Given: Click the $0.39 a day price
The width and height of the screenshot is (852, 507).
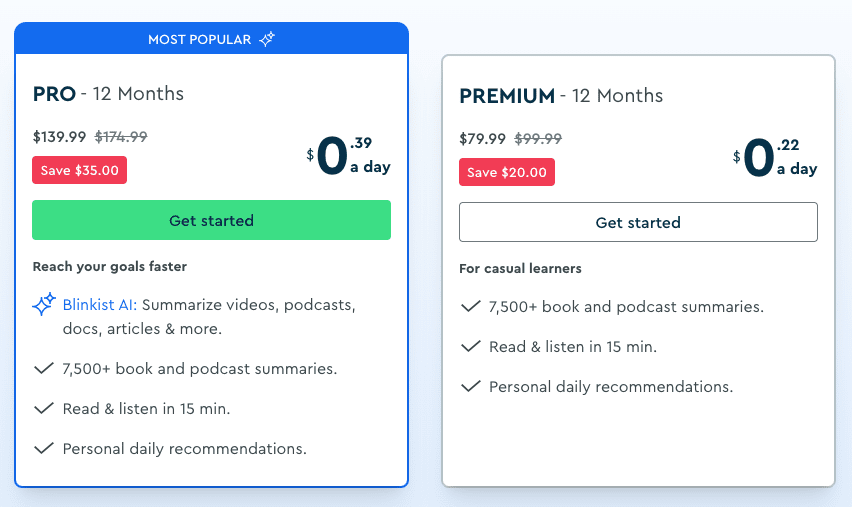Looking at the screenshot, I should [349, 156].
